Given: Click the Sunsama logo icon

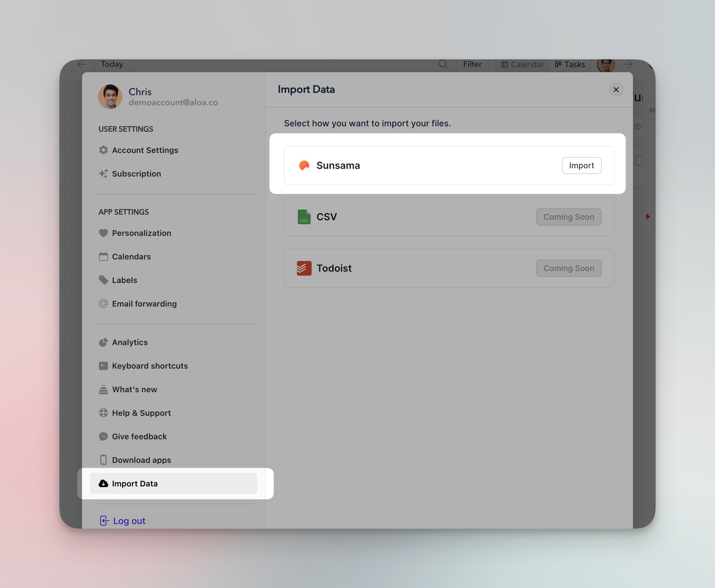Looking at the screenshot, I should click(x=304, y=166).
